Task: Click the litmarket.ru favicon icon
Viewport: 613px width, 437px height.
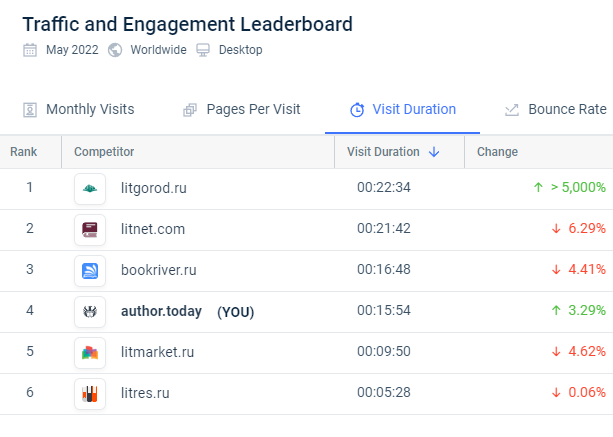Action: tap(90, 352)
